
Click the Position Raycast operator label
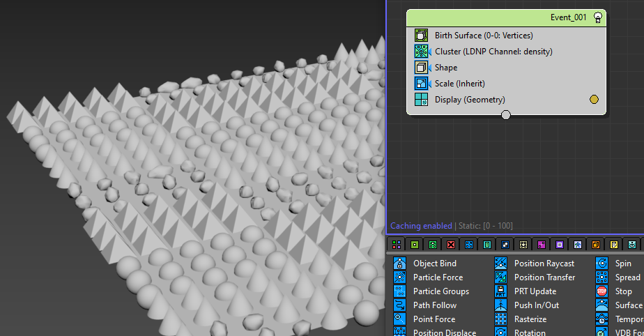click(x=544, y=264)
